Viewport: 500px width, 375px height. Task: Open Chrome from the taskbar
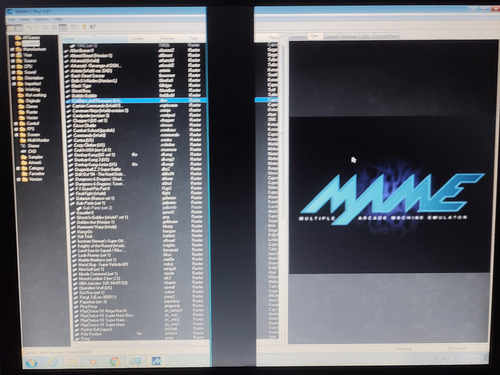[114, 361]
